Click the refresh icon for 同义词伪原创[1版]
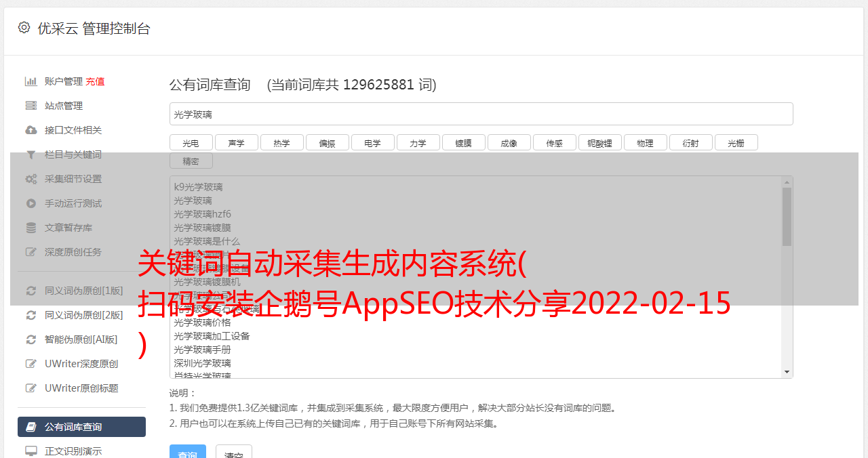 [31, 291]
